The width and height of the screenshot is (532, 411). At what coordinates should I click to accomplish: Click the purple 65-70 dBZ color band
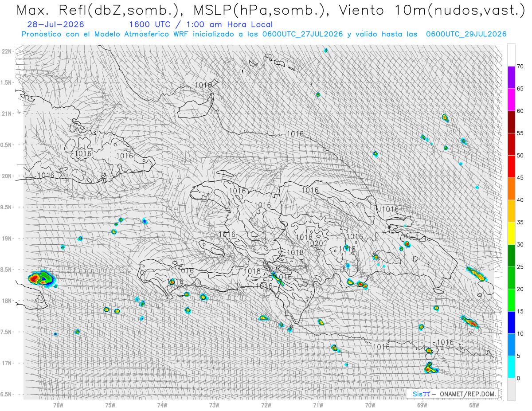[511, 78]
